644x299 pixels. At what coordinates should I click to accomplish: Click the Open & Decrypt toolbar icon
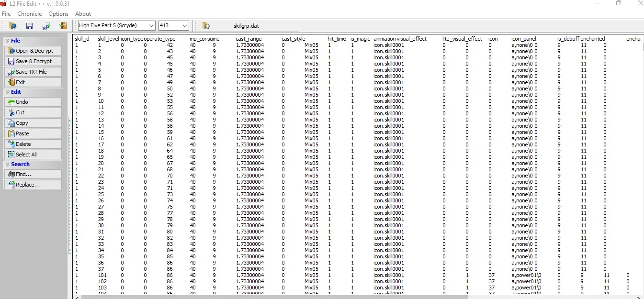(x=13, y=26)
